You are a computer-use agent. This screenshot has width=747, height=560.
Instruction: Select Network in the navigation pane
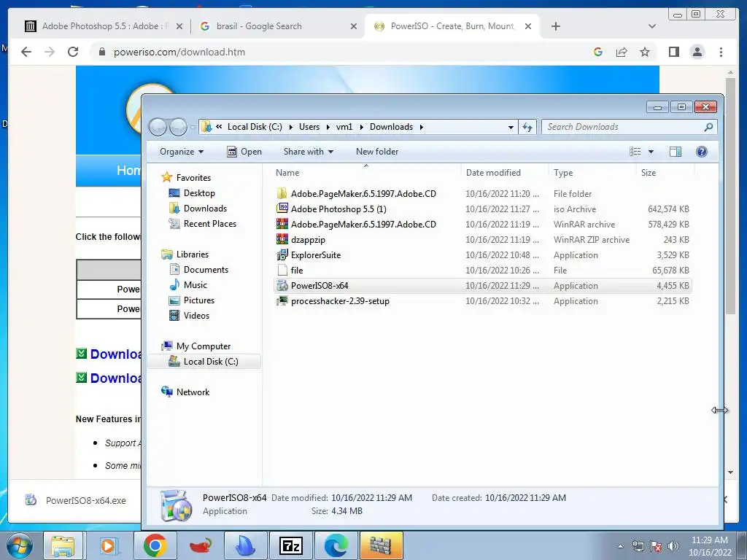click(186, 392)
